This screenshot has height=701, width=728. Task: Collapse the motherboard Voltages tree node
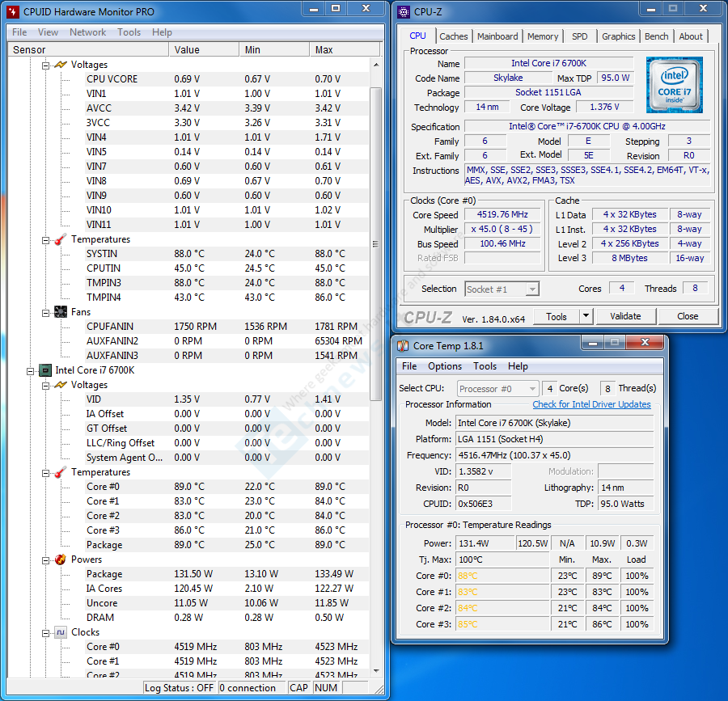coord(45,65)
